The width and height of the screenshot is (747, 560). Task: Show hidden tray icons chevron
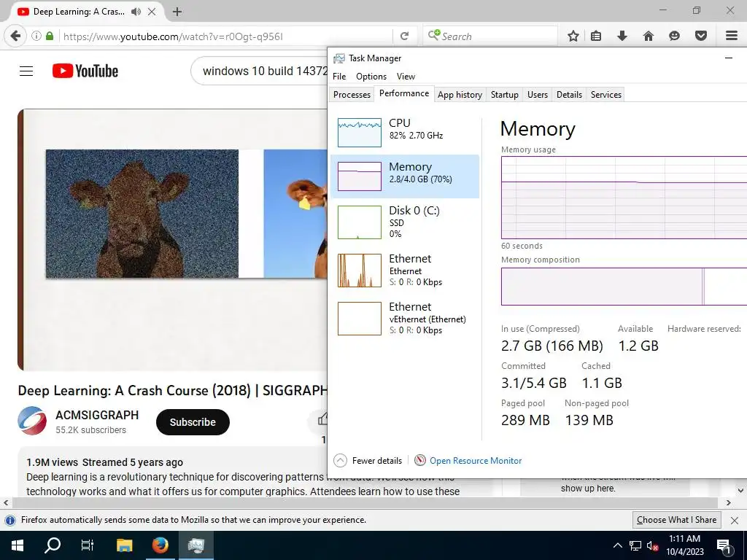(x=617, y=545)
